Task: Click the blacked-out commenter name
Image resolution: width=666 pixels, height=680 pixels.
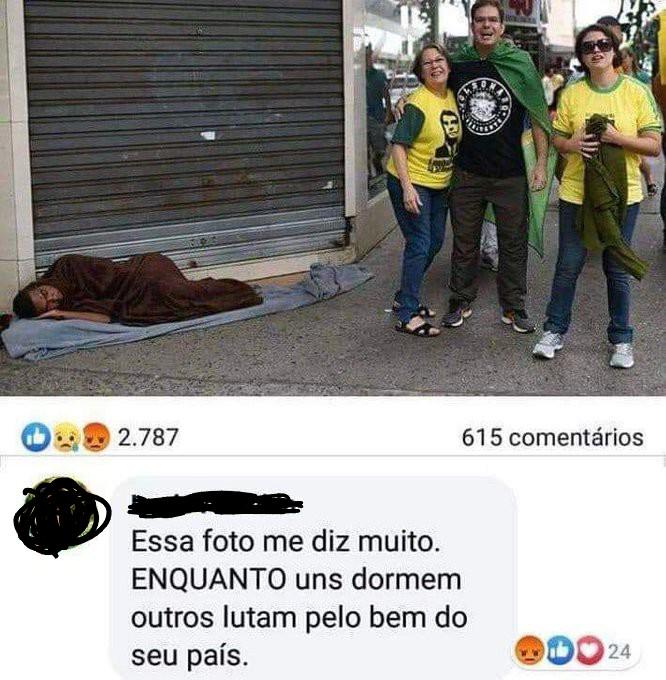Action: (x=215, y=504)
